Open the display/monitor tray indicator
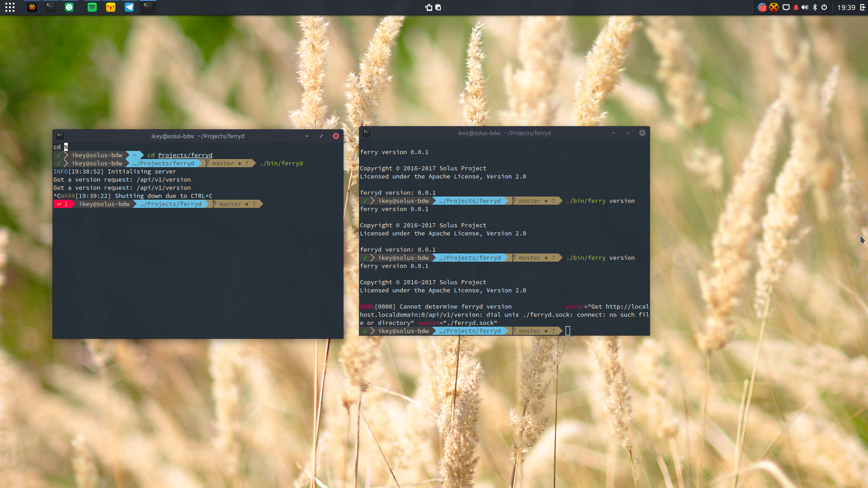 pos(786,7)
